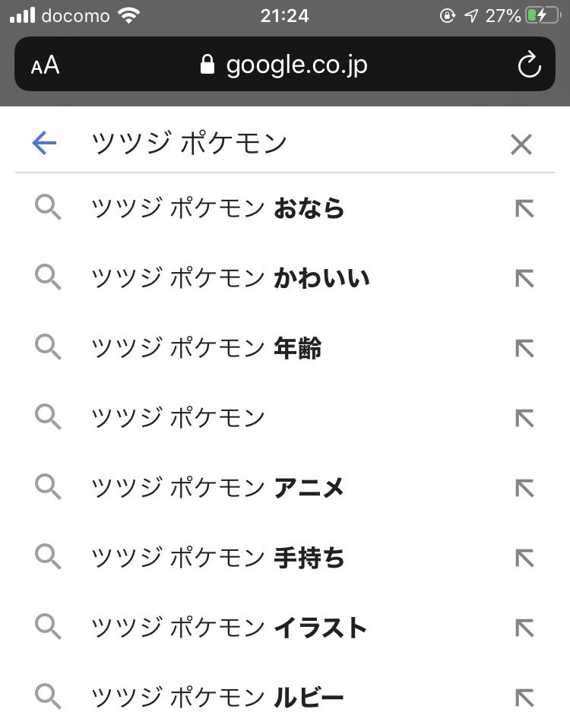Image resolution: width=570 pixels, height=728 pixels.
Task: Open suggestion ツツジ ポケモン 手持ち
Action: coord(217,559)
